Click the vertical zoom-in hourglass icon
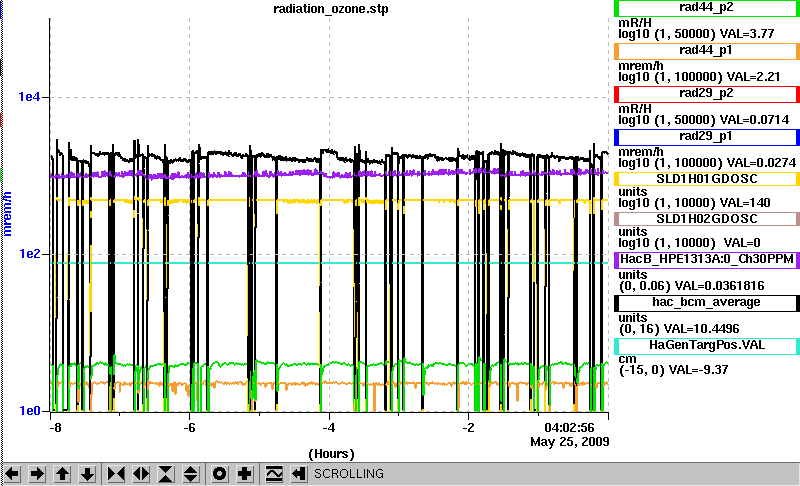This screenshot has height=486, width=800. [166, 474]
